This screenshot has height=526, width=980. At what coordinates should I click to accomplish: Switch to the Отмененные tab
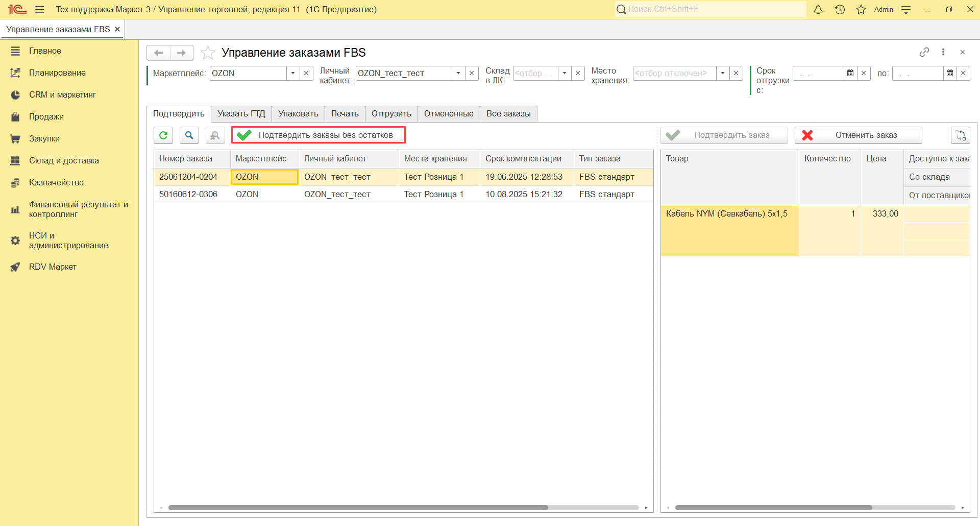pos(449,113)
